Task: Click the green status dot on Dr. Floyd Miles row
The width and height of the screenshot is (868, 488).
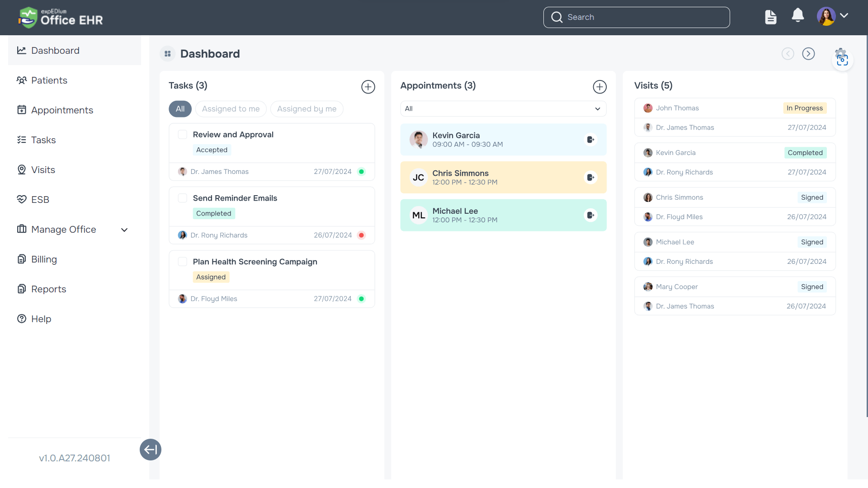Action: coord(362,299)
